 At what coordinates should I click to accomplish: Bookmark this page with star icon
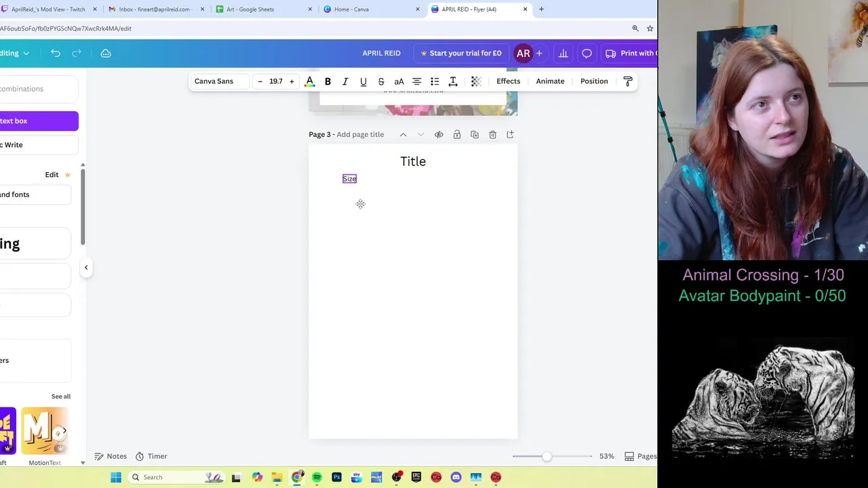click(650, 28)
